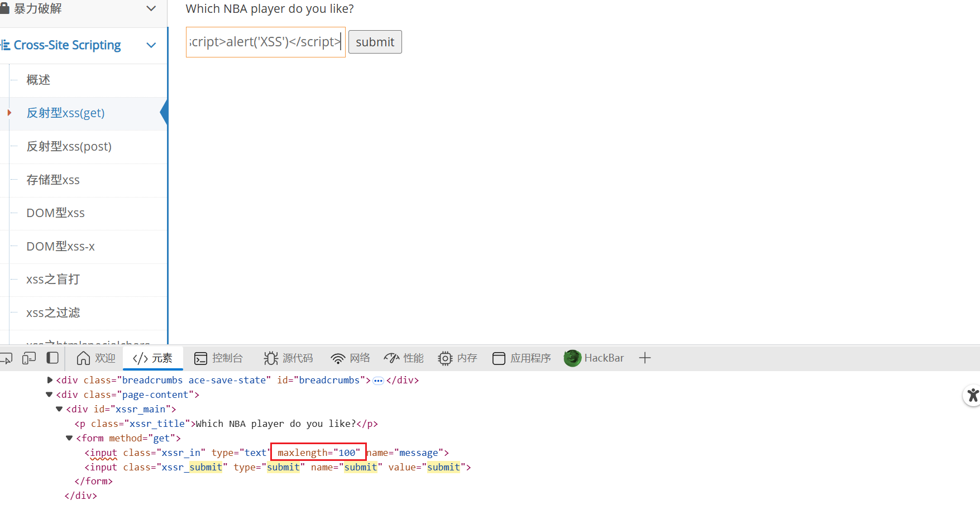The height and width of the screenshot is (505, 980).
Task: Open the HackBar extension tab
Action: click(x=594, y=358)
